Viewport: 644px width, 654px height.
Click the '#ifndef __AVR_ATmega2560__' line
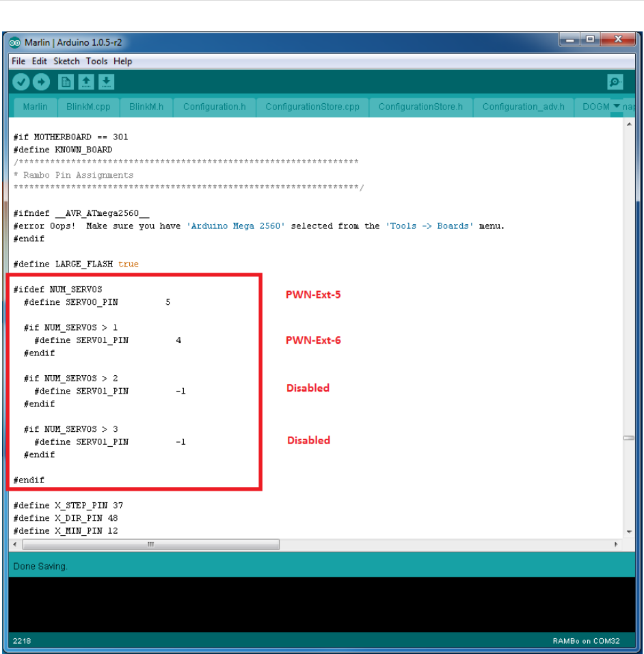coord(81,213)
